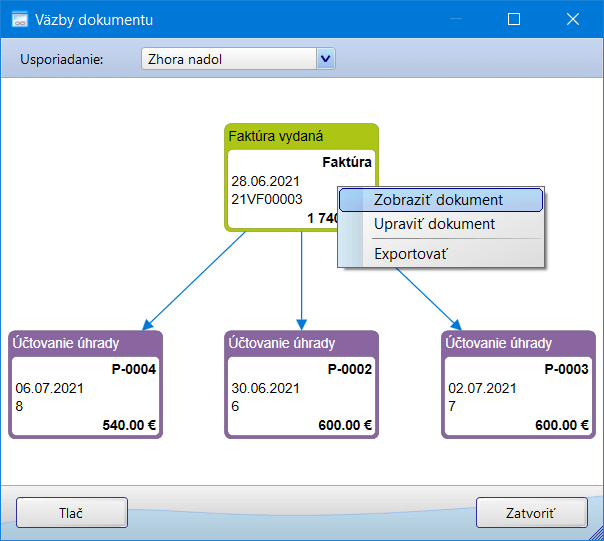The width and height of the screenshot is (604, 541).
Task: Open the Usporiadanie dropdown arrow
Action: point(324,59)
